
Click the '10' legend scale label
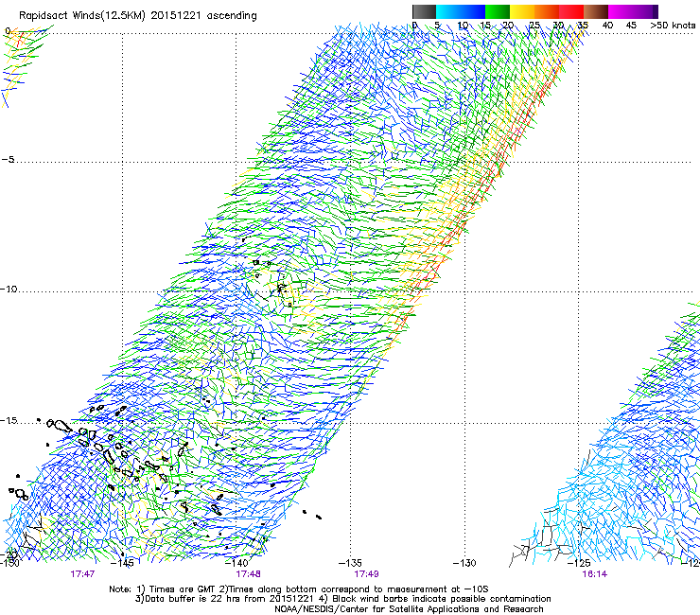463,25
